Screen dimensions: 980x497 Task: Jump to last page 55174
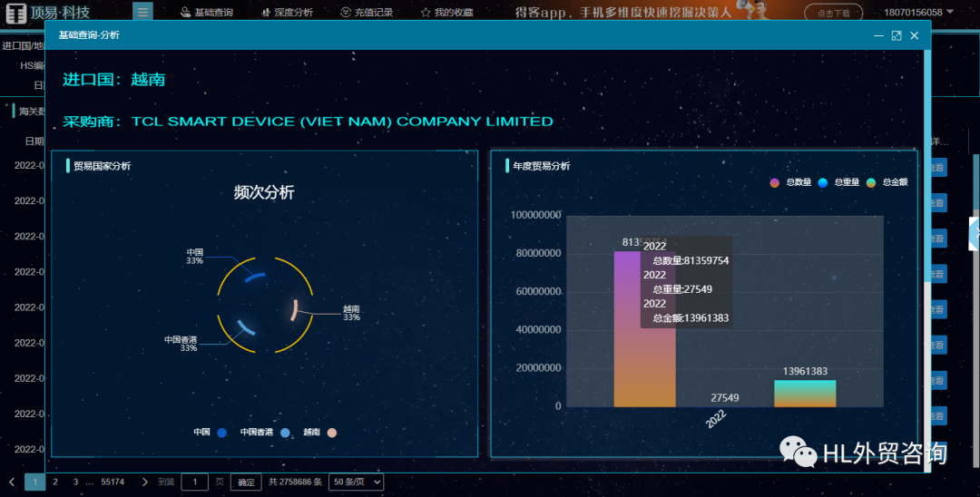113,482
